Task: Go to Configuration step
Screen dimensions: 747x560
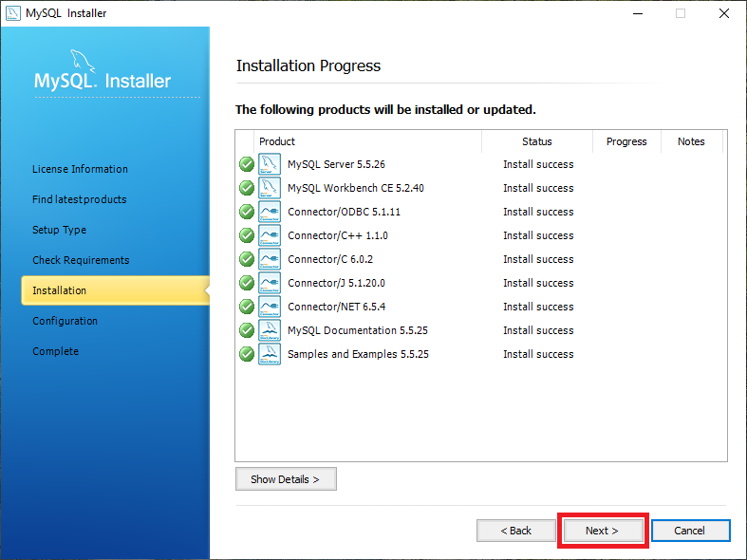Action: coord(65,321)
